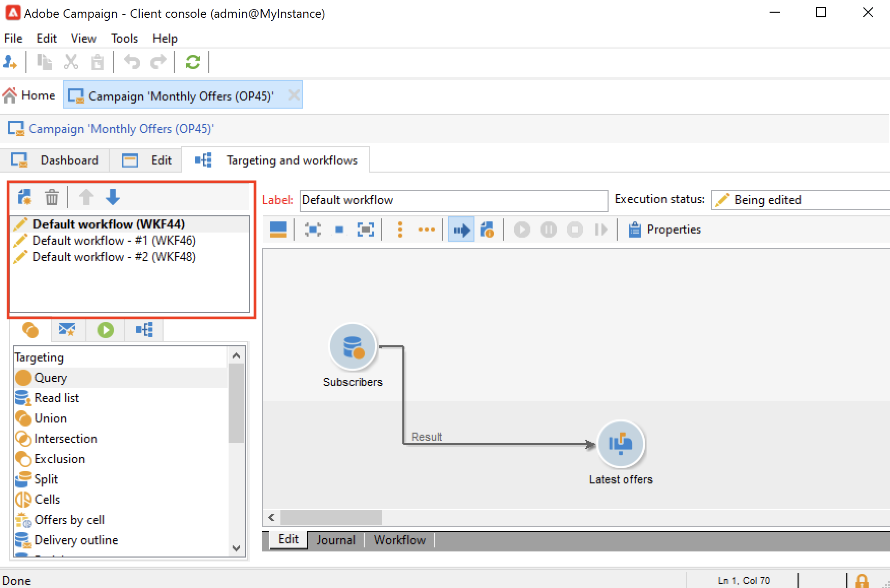
Task: Close the Campaign 'Monthly Offers (OP45)' tab
Action: pos(294,95)
